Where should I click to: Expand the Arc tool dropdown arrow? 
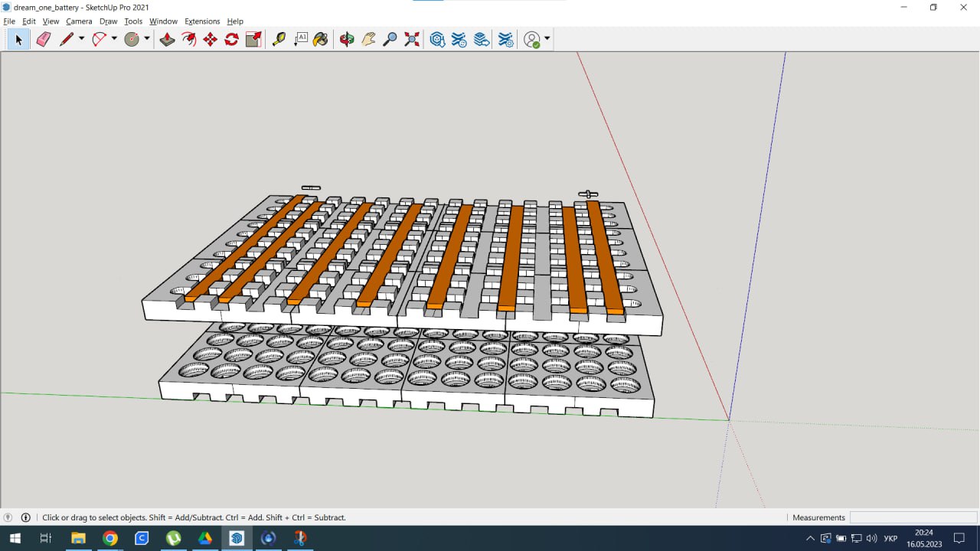pyautogui.click(x=114, y=39)
